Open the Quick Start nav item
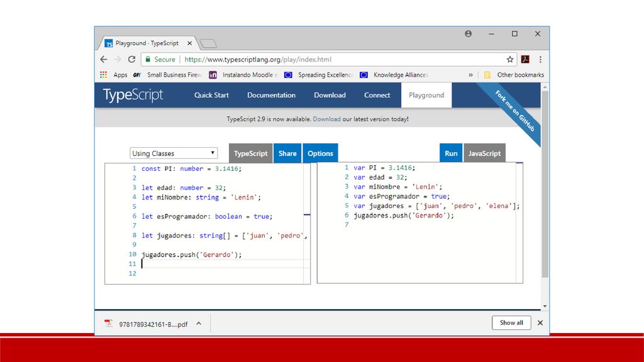 click(x=211, y=96)
